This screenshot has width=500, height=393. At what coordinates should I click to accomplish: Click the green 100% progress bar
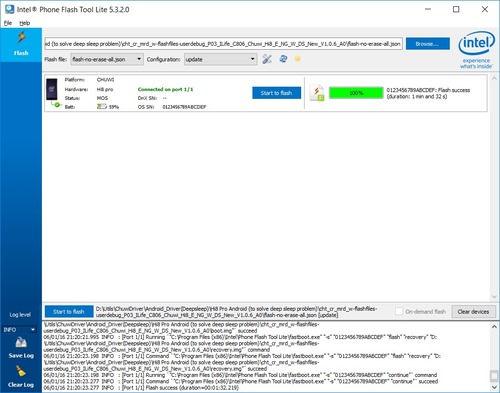tap(356, 93)
